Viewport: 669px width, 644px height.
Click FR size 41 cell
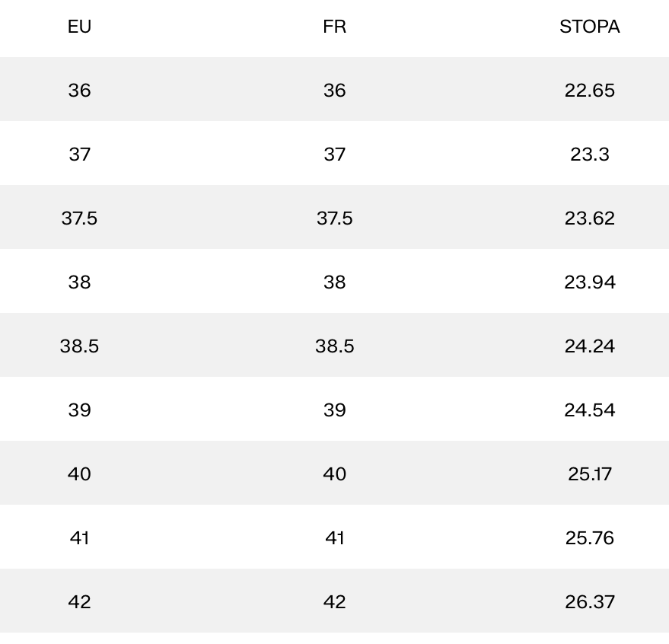pyautogui.click(x=334, y=538)
